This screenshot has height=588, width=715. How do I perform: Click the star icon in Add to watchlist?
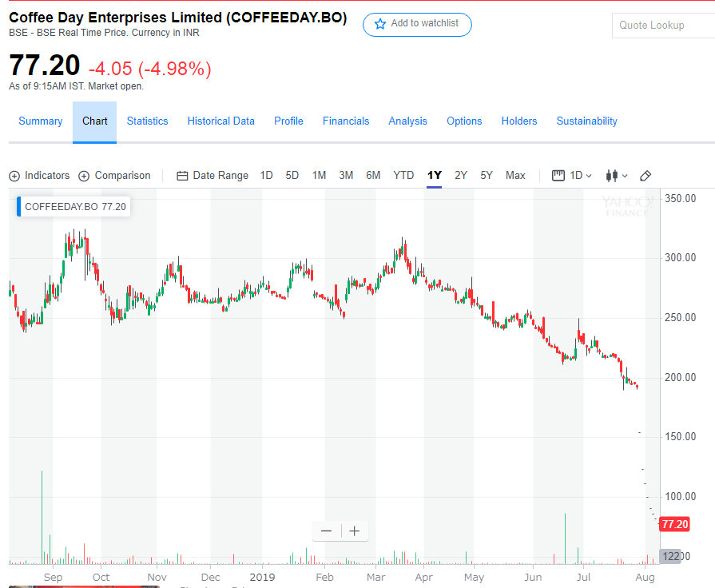(379, 24)
